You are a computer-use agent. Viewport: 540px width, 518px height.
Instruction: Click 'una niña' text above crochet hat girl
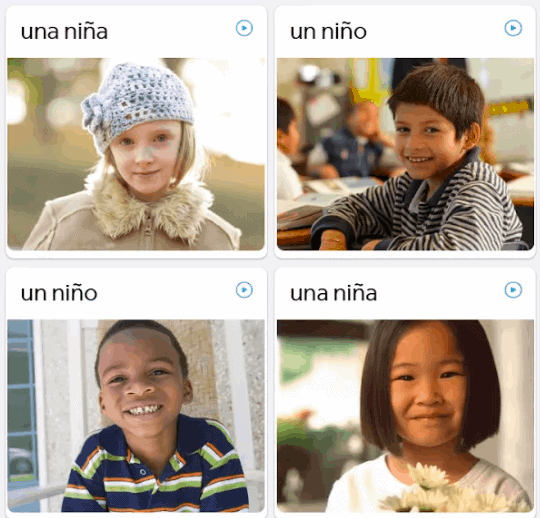[x=64, y=32]
